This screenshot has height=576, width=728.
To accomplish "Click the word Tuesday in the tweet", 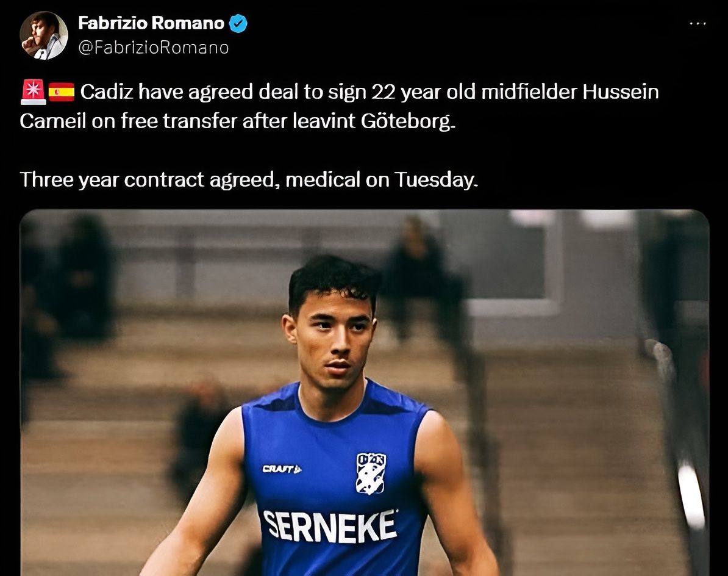I will coord(436,180).
